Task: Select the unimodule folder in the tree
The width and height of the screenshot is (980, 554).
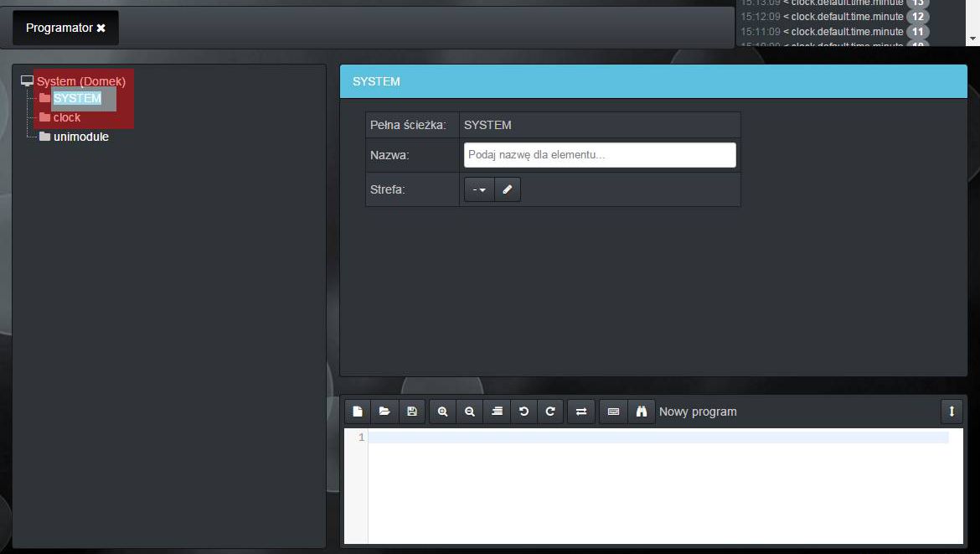Action: pos(80,137)
